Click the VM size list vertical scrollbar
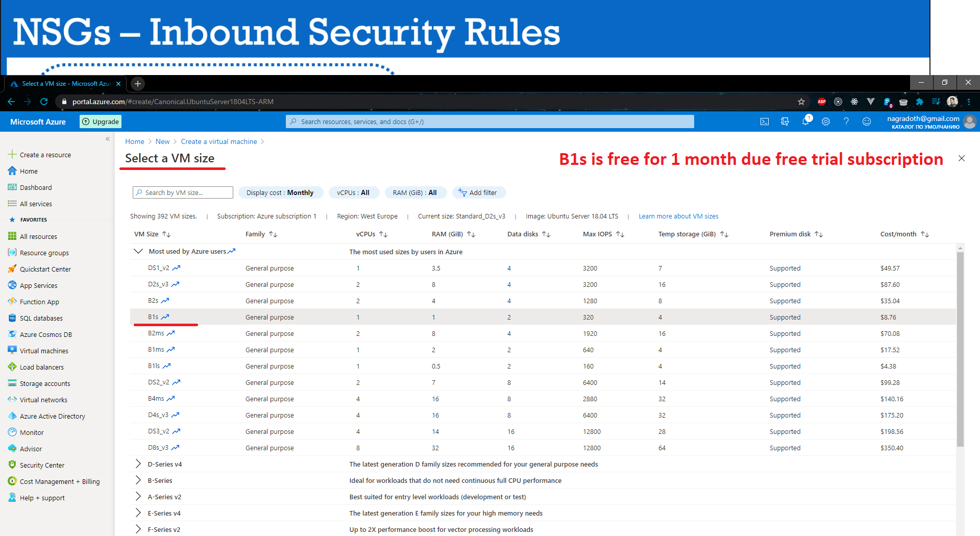Screen dimensions: 980x536 960,349
